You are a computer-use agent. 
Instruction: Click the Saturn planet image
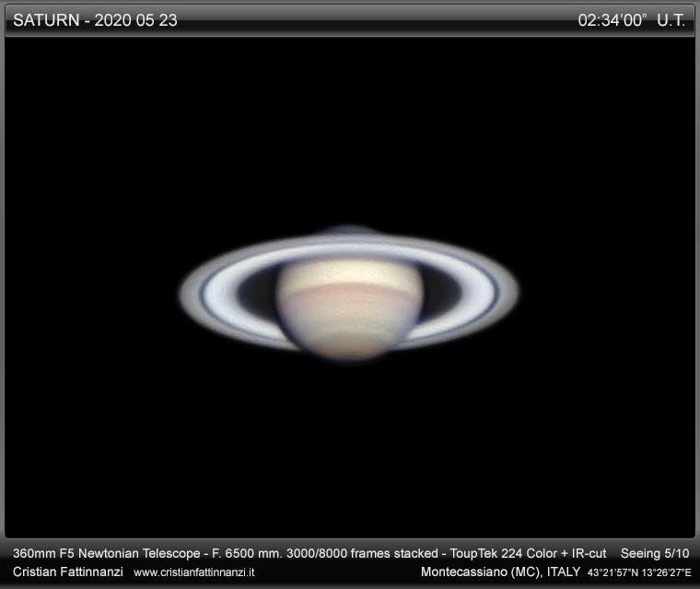(x=349, y=294)
